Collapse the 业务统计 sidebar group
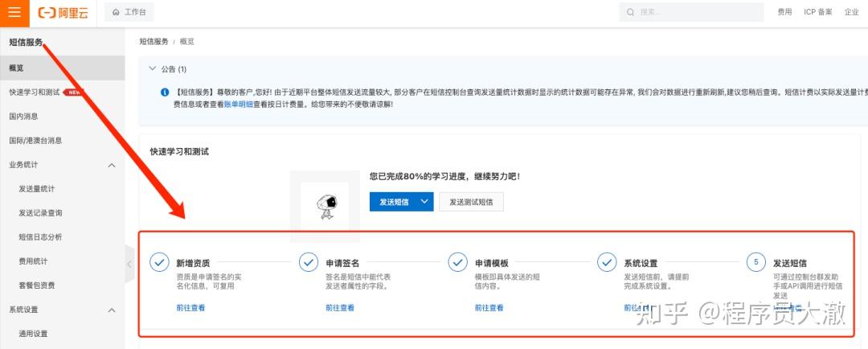The height and width of the screenshot is (349, 868). click(x=111, y=165)
